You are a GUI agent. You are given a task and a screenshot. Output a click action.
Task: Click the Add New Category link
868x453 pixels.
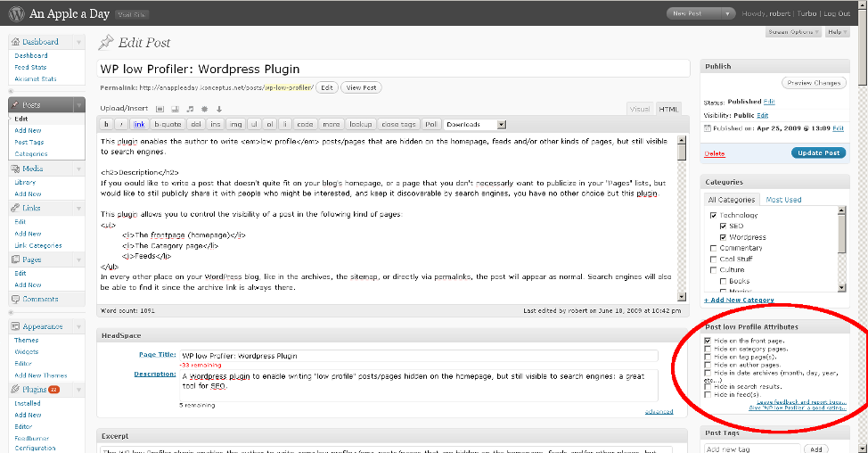pos(739,300)
